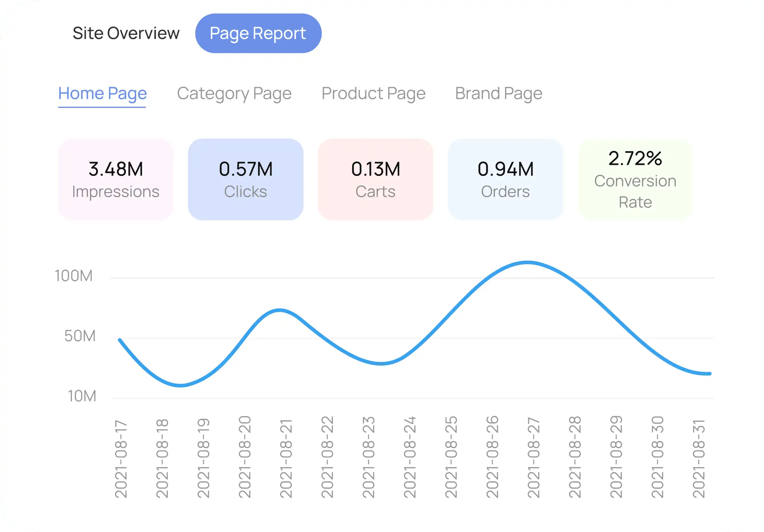Select the 2.72% Conversion Rate card
This screenshot has width=764, height=532.
coord(635,180)
